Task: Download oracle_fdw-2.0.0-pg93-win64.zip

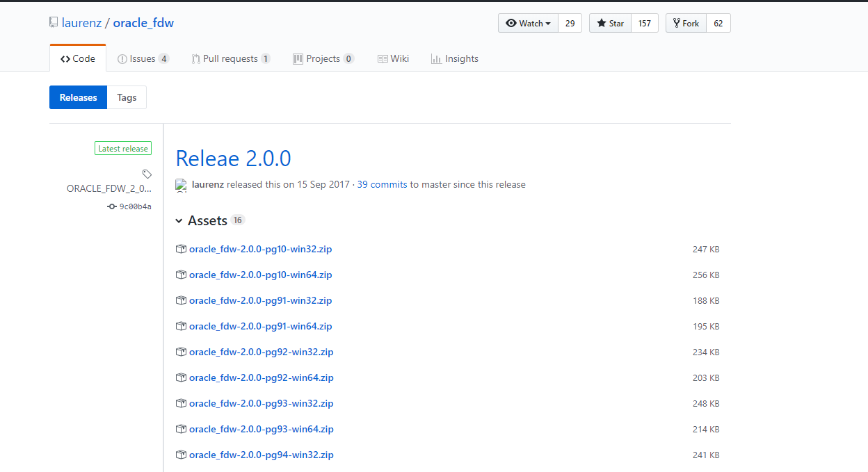Action: [x=261, y=429]
